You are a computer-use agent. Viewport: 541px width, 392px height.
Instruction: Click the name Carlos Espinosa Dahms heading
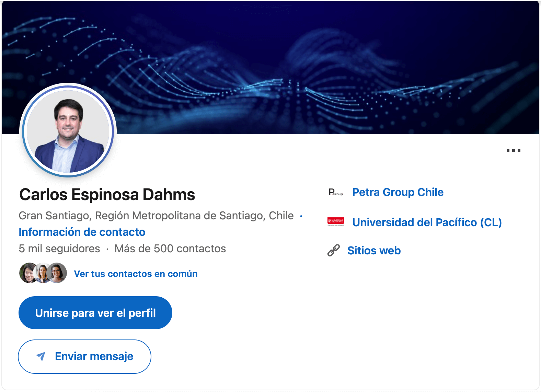click(x=107, y=195)
